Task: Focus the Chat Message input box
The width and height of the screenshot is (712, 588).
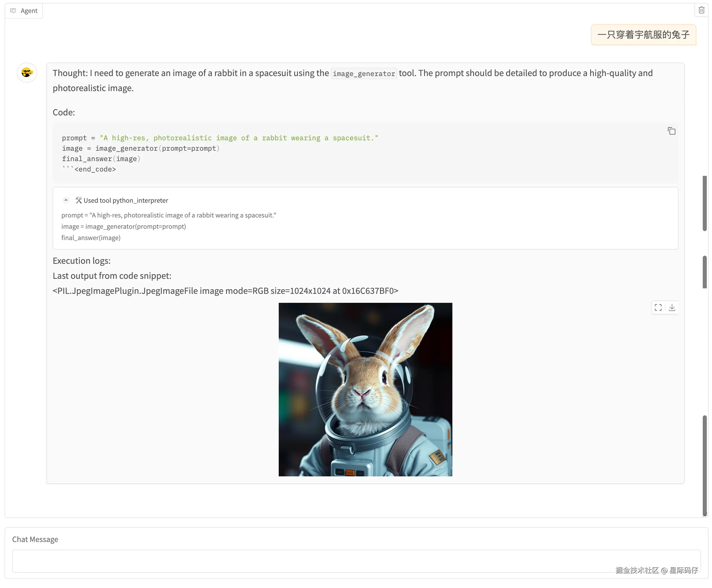Action: [x=356, y=561]
